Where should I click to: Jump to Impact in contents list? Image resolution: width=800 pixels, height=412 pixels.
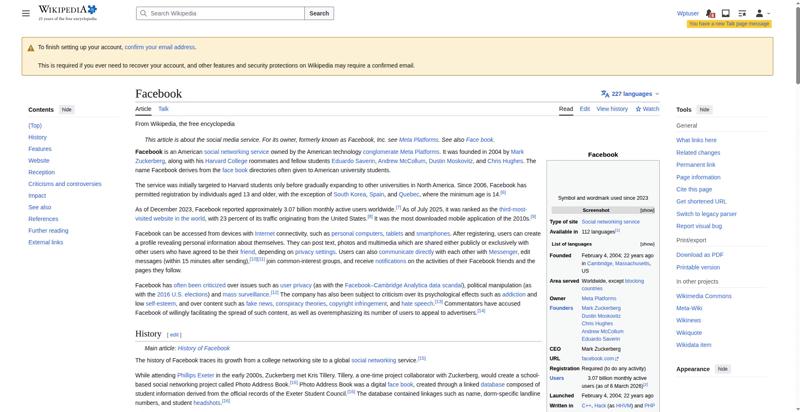pos(37,196)
